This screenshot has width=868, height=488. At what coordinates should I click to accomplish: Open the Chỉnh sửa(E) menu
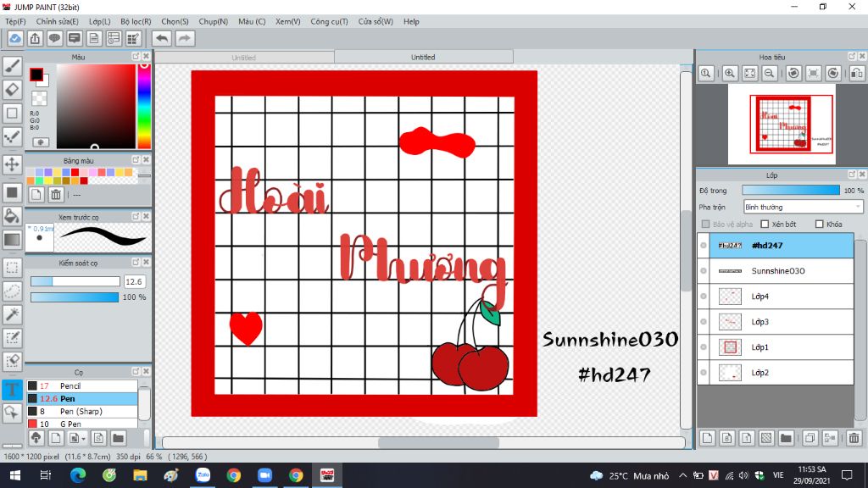click(x=57, y=21)
